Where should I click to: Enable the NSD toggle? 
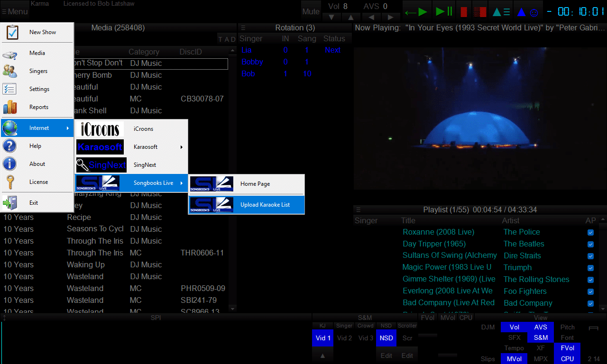click(386, 338)
